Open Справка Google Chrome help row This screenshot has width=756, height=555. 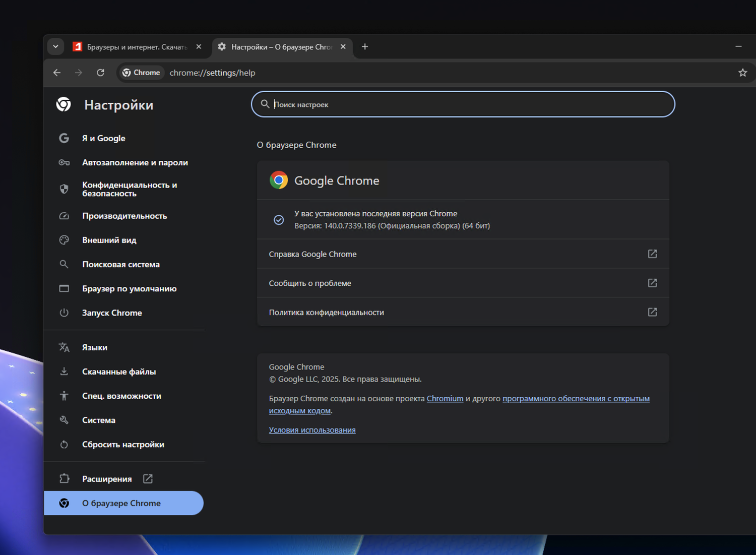coord(463,254)
